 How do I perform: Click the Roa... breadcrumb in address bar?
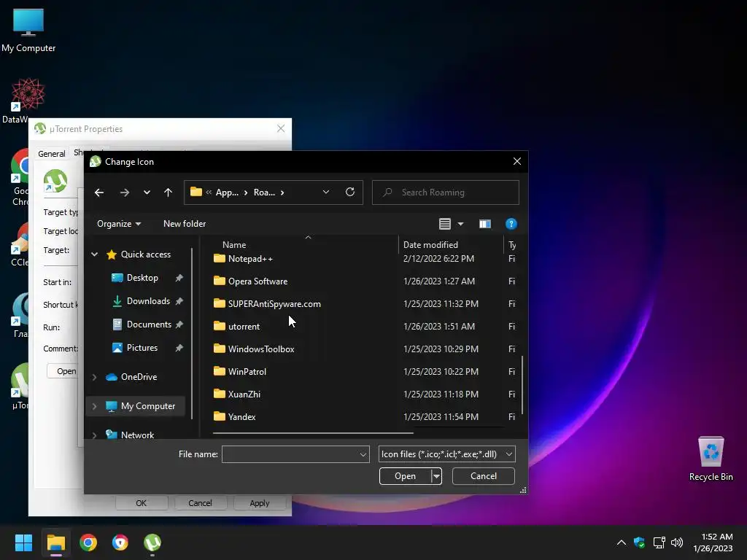tap(264, 192)
